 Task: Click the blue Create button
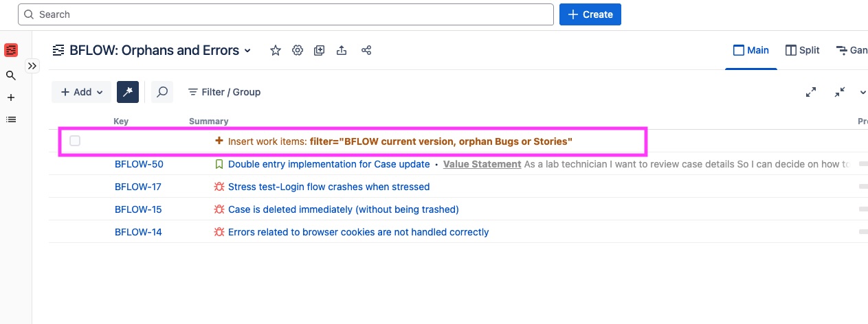pyautogui.click(x=590, y=14)
